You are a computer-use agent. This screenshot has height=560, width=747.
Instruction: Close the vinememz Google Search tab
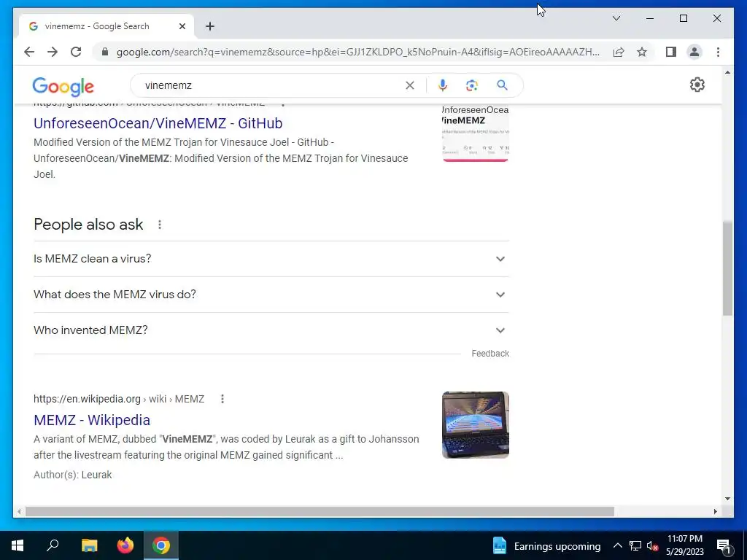pos(182,26)
